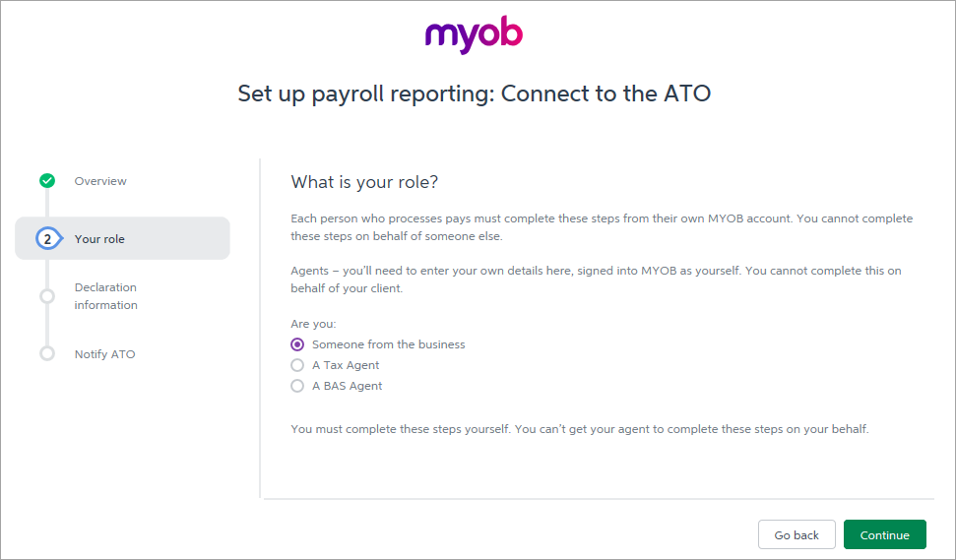Click the 'A Tax Agent' label text
Image resolution: width=956 pixels, height=560 pixels.
[346, 365]
